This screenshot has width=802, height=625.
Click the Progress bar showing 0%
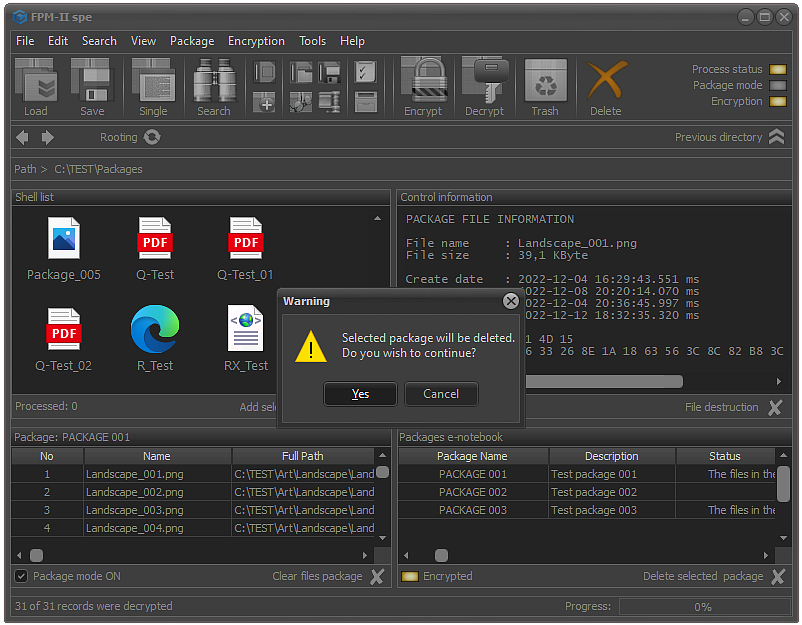[x=704, y=607]
